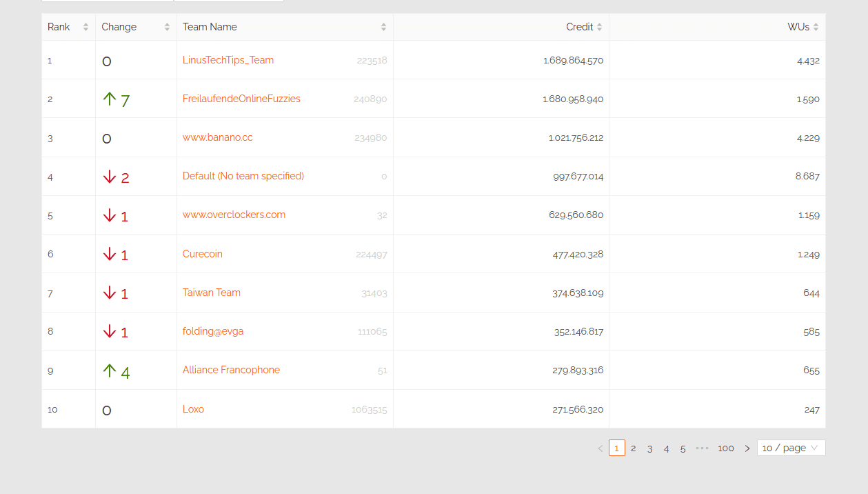Jump to last page 100
The width and height of the screenshot is (868, 494).
(726, 448)
